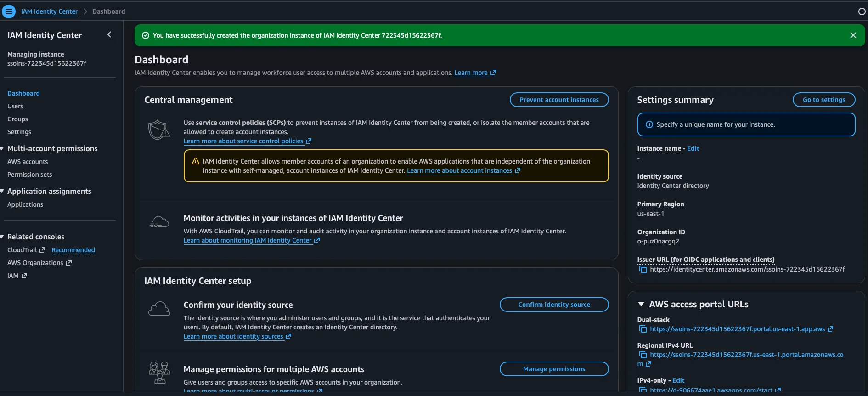Click the Organization ID value o-puz0nacgq2
868x396 pixels.
click(658, 241)
